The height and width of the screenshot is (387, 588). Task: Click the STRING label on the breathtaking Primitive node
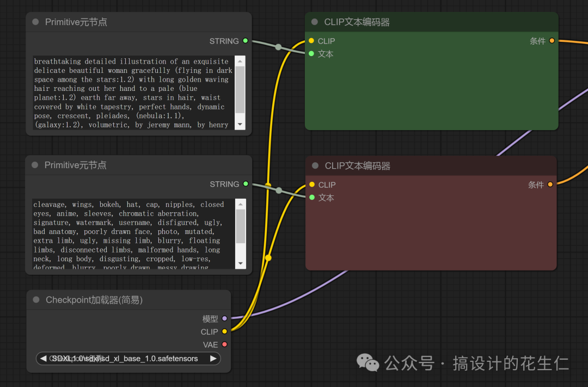(224, 41)
